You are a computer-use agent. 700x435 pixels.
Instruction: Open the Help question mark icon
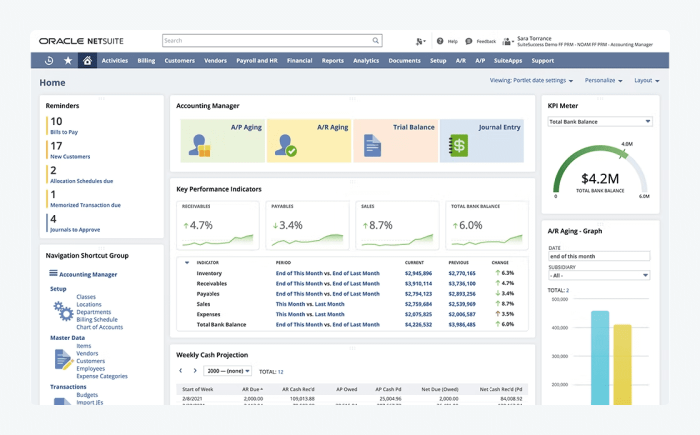tap(440, 41)
